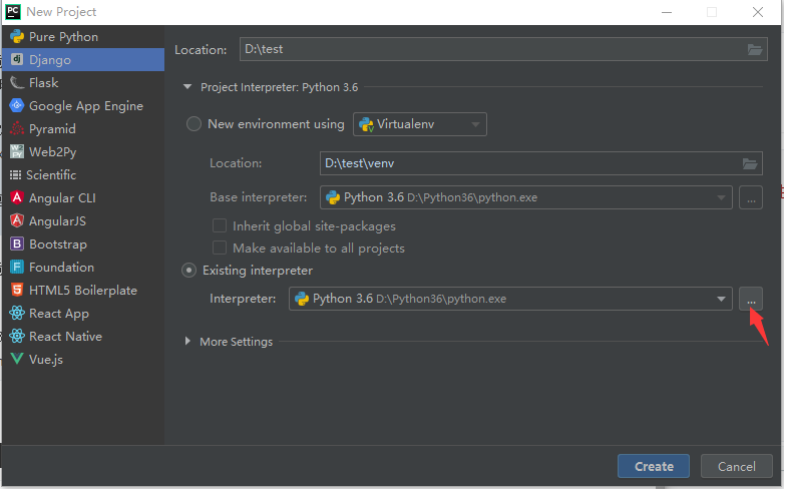Click the Pyramid framework icon

17,129
